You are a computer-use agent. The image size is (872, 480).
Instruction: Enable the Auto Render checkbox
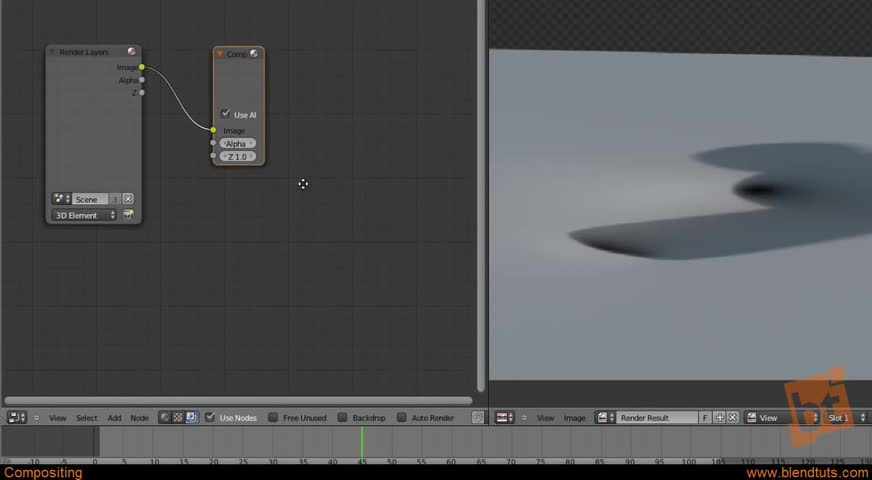(402, 417)
